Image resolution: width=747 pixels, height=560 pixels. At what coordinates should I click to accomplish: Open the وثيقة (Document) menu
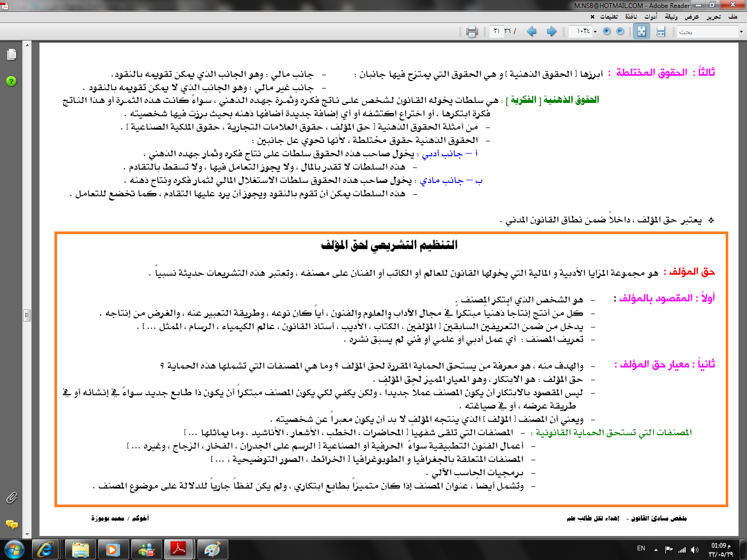tap(671, 17)
